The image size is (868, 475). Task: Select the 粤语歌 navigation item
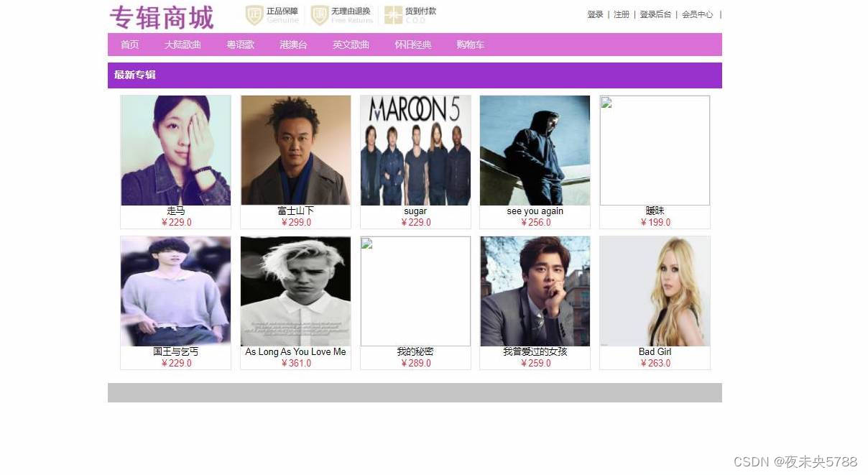(x=241, y=45)
